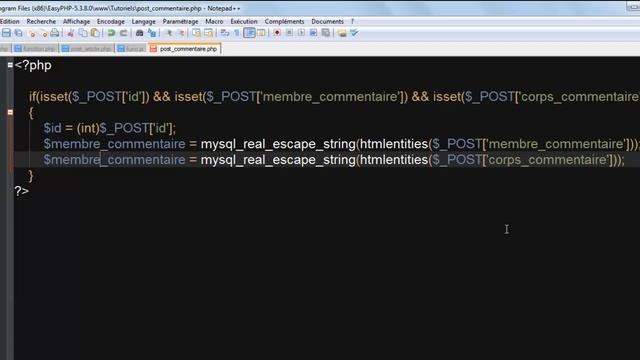Open the Edition menu
The image size is (640, 360).
[x=9, y=21]
